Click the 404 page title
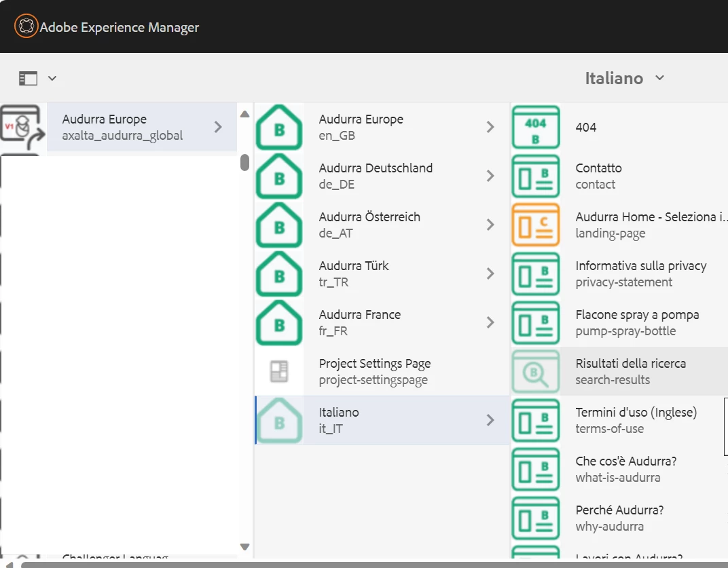Viewport: 728px width, 568px height. click(586, 127)
